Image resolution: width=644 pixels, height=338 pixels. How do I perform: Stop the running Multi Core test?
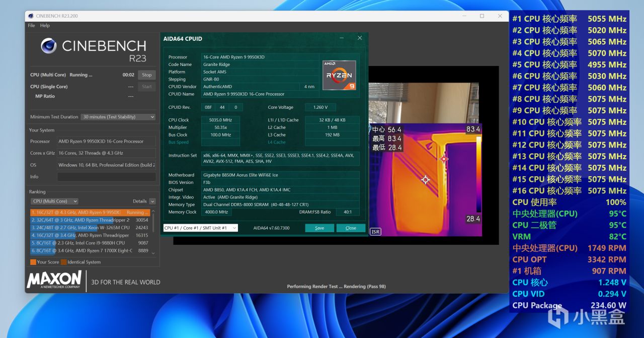coord(146,75)
